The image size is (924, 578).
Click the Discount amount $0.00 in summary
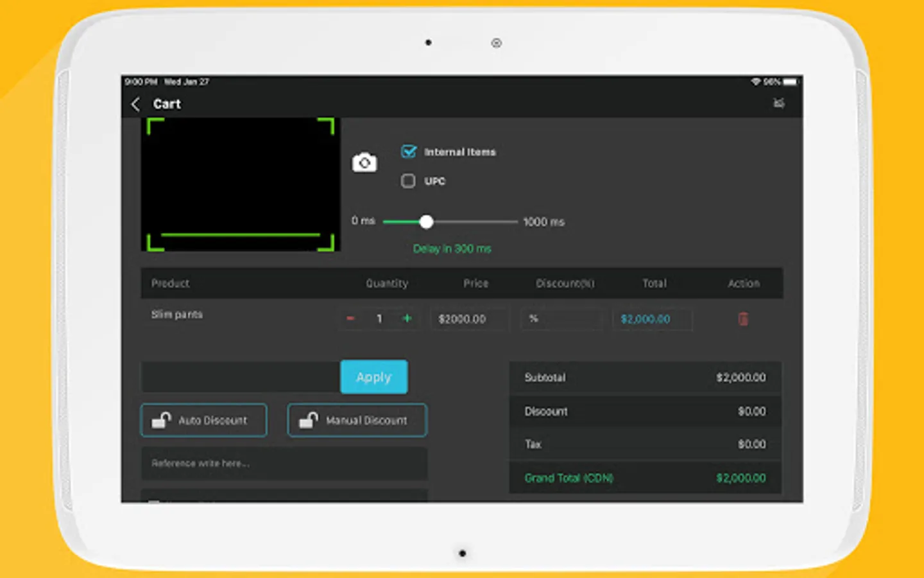752,411
